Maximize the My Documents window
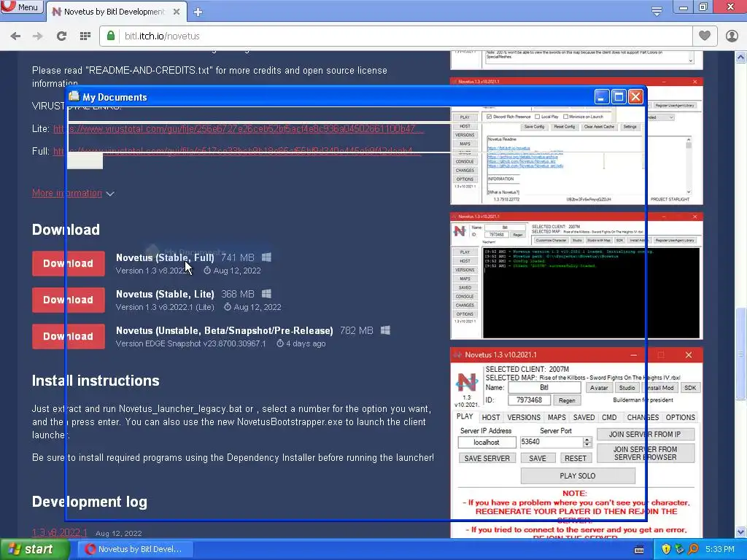The width and height of the screenshot is (747, 560). point(619,97)
